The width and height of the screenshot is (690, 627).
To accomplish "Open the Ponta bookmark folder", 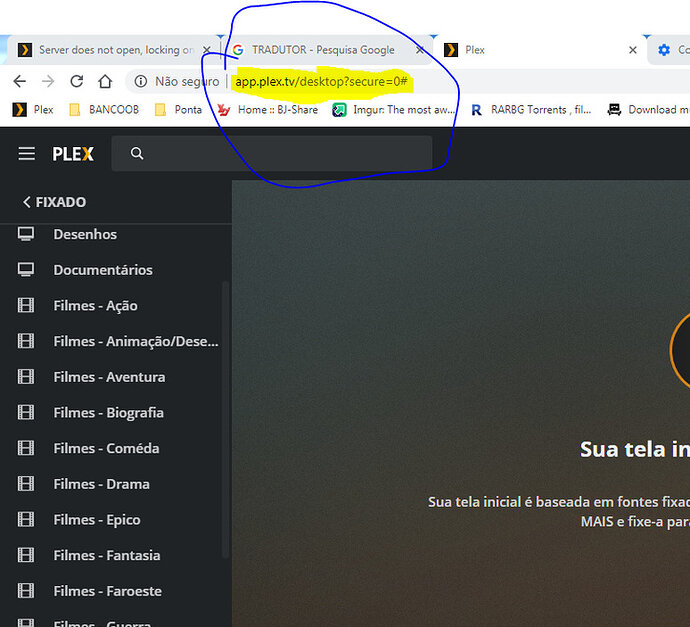I will tap(179, 110).
